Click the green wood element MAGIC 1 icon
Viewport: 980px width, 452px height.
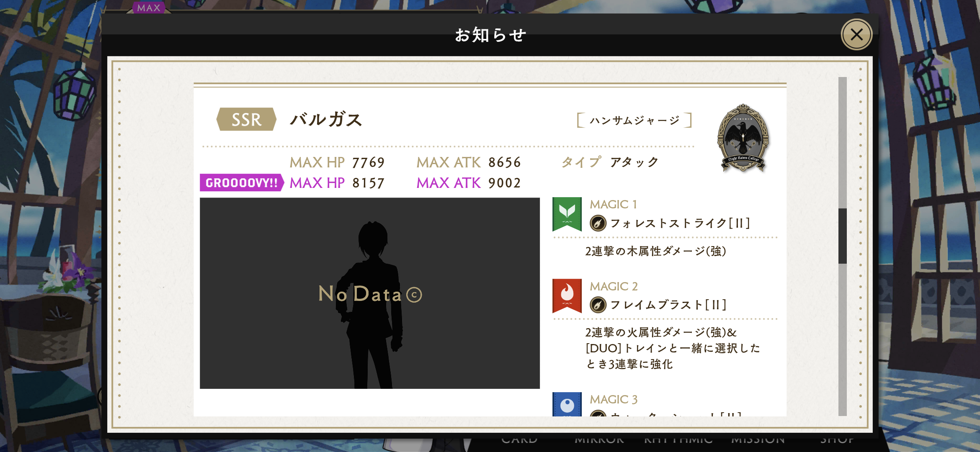[567, 214]
